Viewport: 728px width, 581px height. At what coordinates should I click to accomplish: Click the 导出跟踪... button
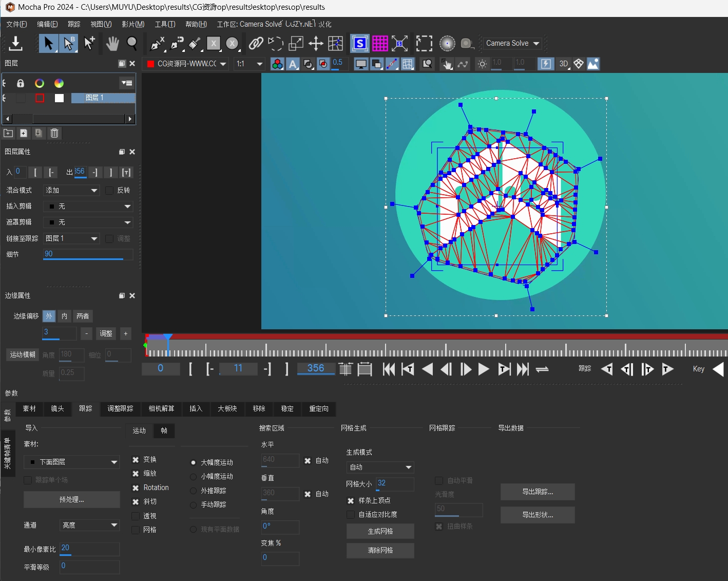pos(538,492)
